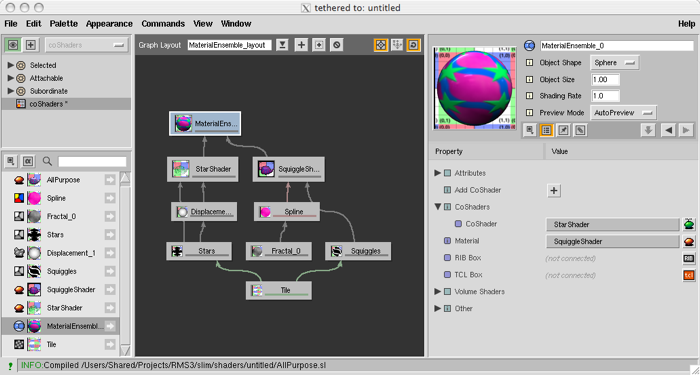700x375 pixels.
Task: Go back with the left arrow button
Action: tap(668, 130)
